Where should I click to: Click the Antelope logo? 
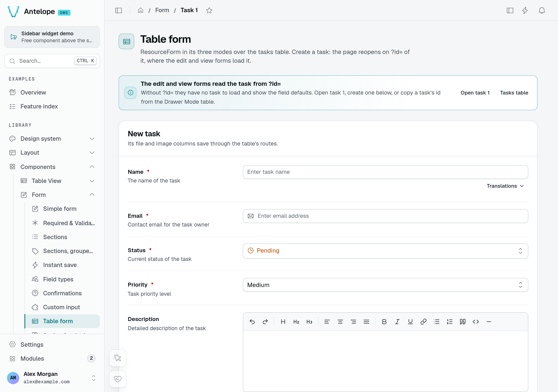pos(14,11)
